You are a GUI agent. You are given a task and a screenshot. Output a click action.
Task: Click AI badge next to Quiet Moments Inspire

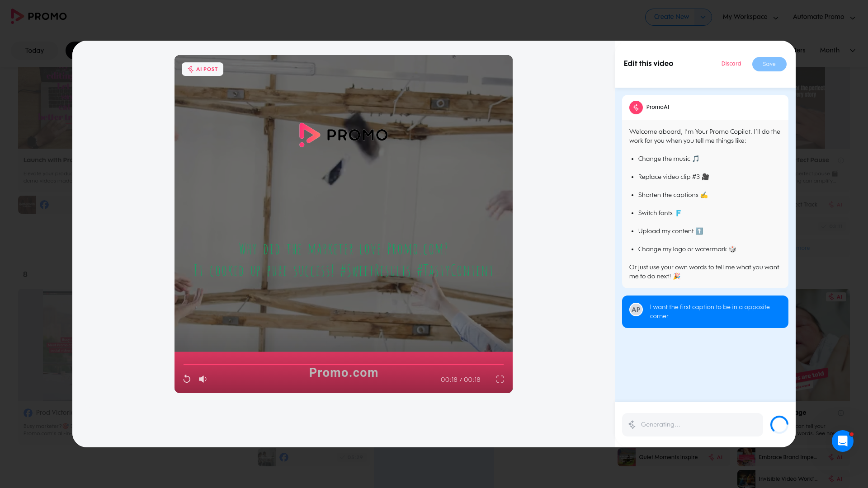click(716, 457)
